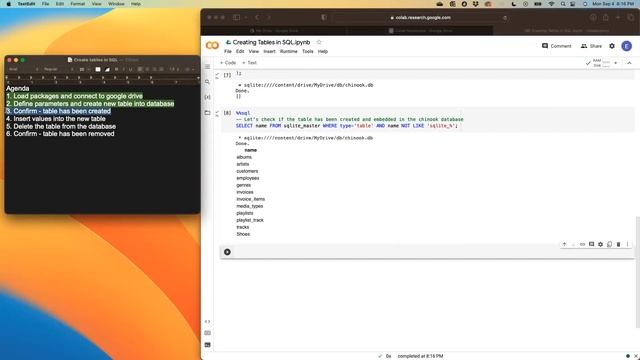Collapse Colab header with chevron up
This screenshot has height=360, width=640.
629,63
